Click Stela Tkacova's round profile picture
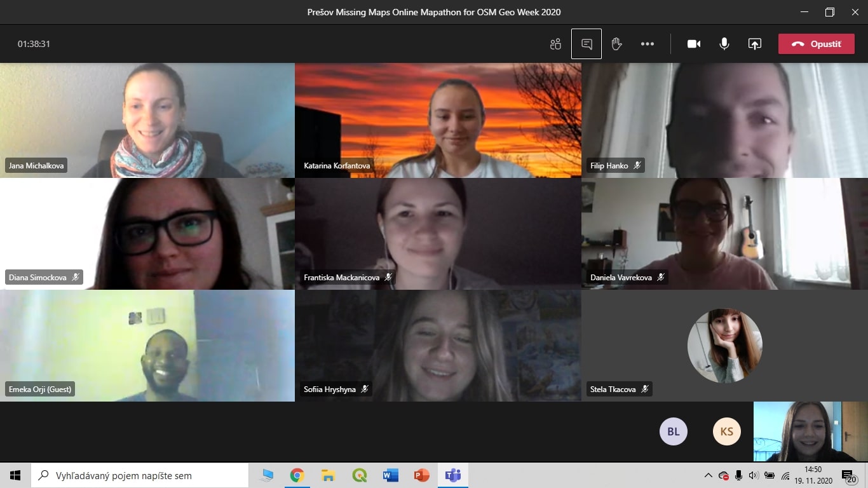This screenshot has height=488, width=868. (x=724, y=346)
